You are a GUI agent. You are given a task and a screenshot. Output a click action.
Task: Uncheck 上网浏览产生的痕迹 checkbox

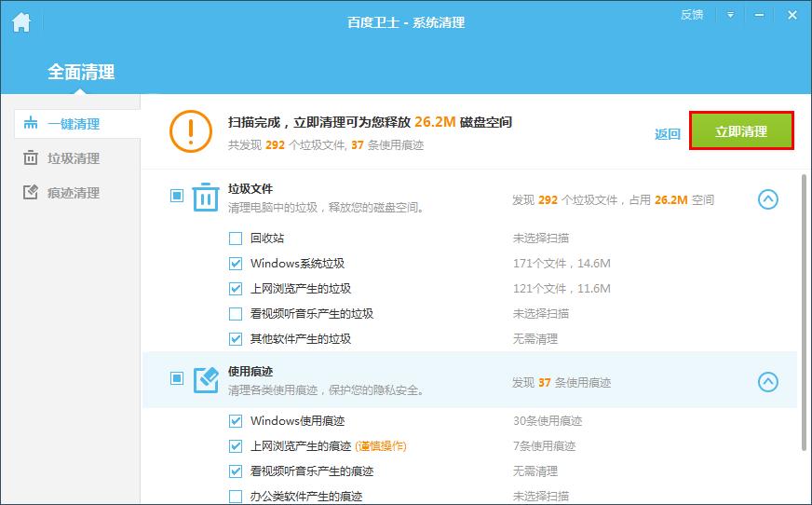(236, 446)
